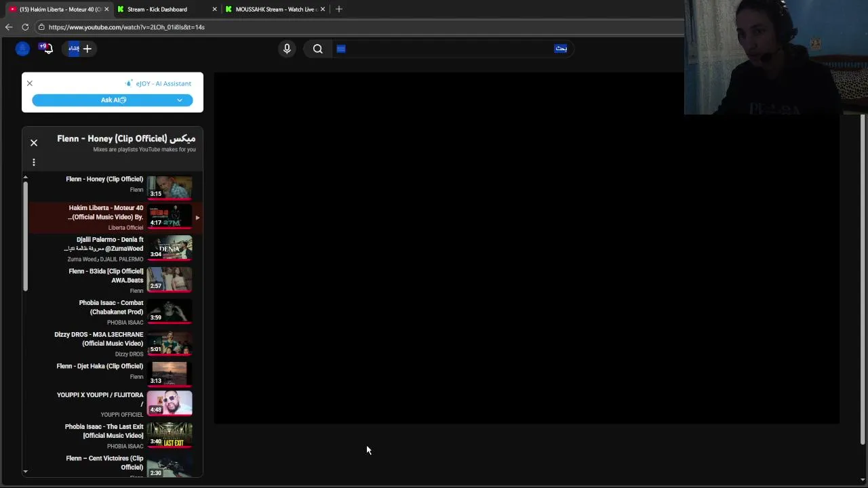Open the playlist three-dot options menu
Screen dimensions: 868x488
click(33, 162)
